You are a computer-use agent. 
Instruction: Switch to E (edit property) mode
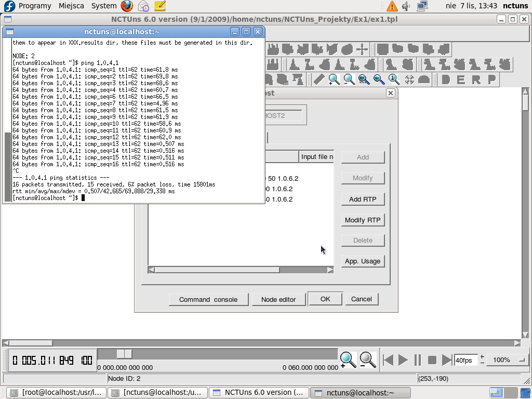point(461,79)
